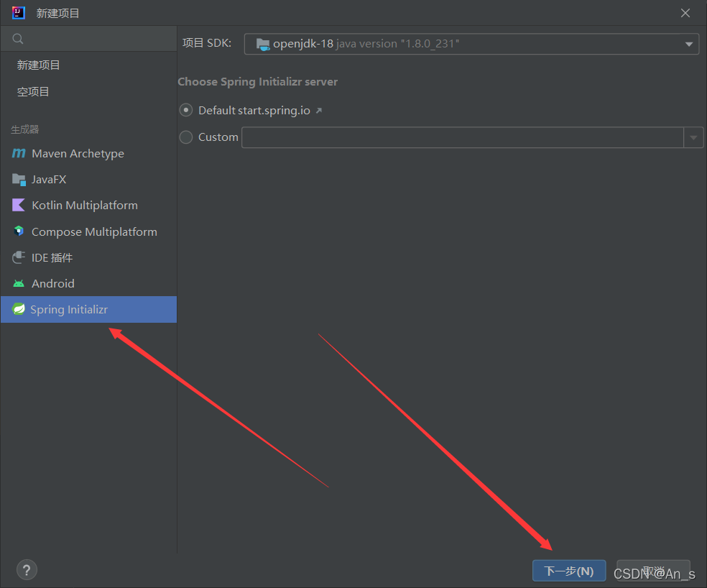707x588 pixels.
Task: Choose the IDE 插件 generator
Action: tap(89, 257)
